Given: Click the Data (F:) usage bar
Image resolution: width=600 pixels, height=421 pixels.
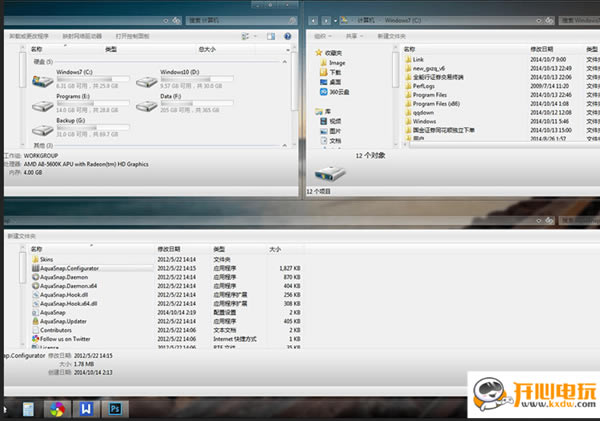Looking at the screenshot, I should tap(197, 103).
